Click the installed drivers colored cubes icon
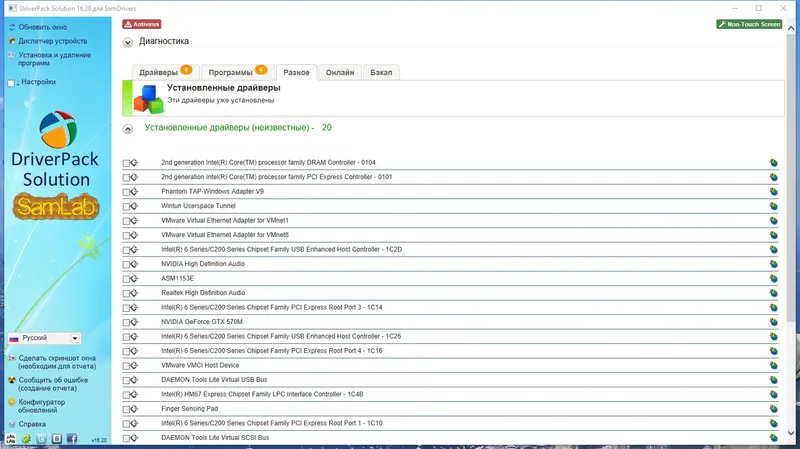Viewport: 800px width, 449px height. click(148, 99)
